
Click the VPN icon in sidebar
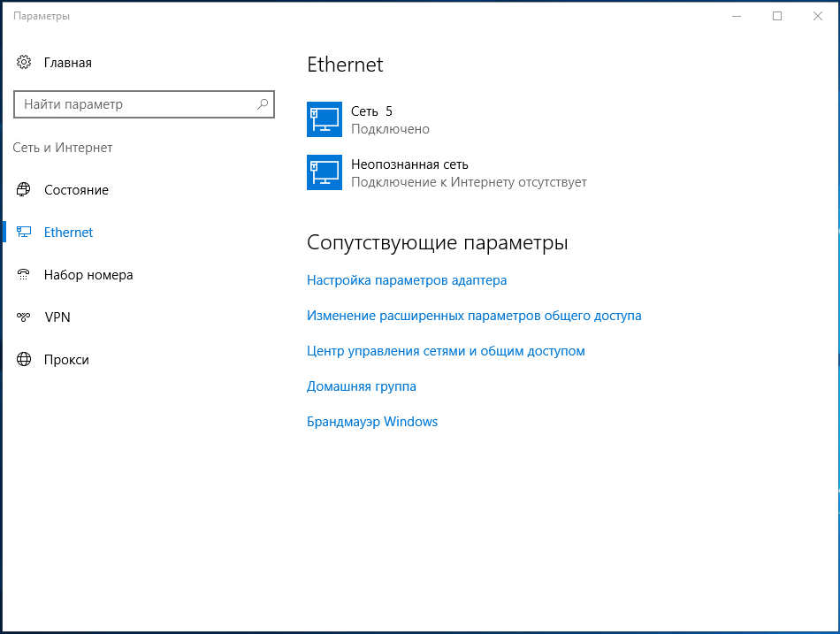[24, 317]
